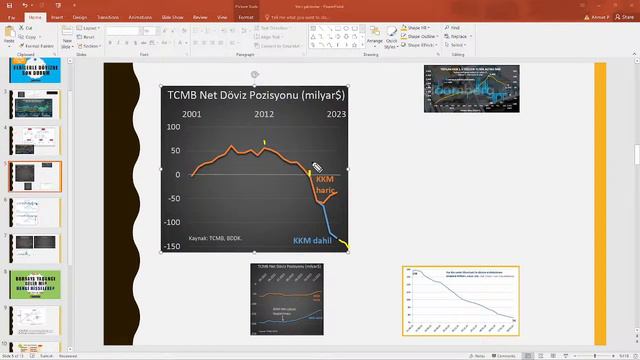Switch to the Design tab
Screen dimensions: 640x360
pos(80,17)
